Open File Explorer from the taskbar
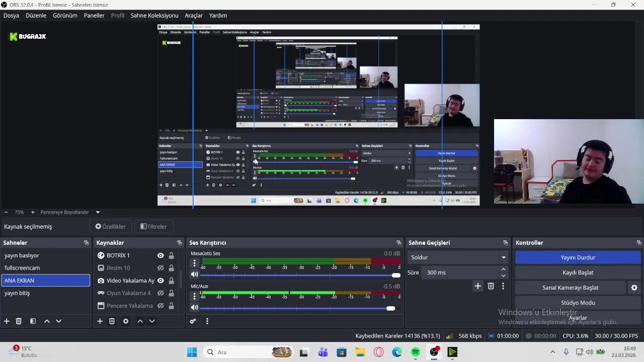The image size is (644, 362). [360, 352]
